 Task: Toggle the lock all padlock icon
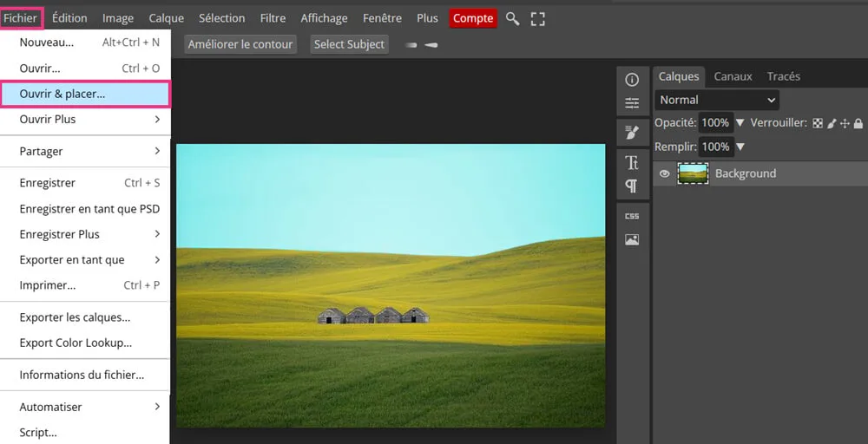[858, 123]
